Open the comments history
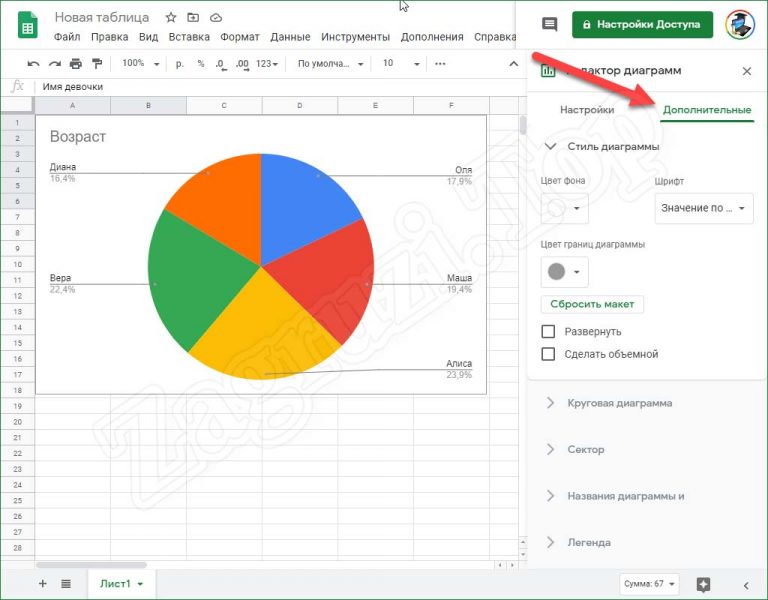768x600 pixels. [550, 24]
